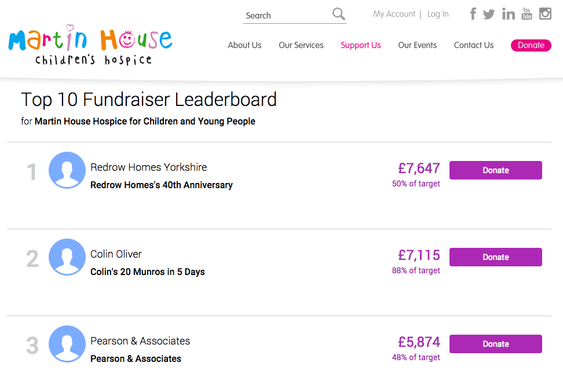
Task: Open the Our Services menu
Action: (x=301, y=45)
